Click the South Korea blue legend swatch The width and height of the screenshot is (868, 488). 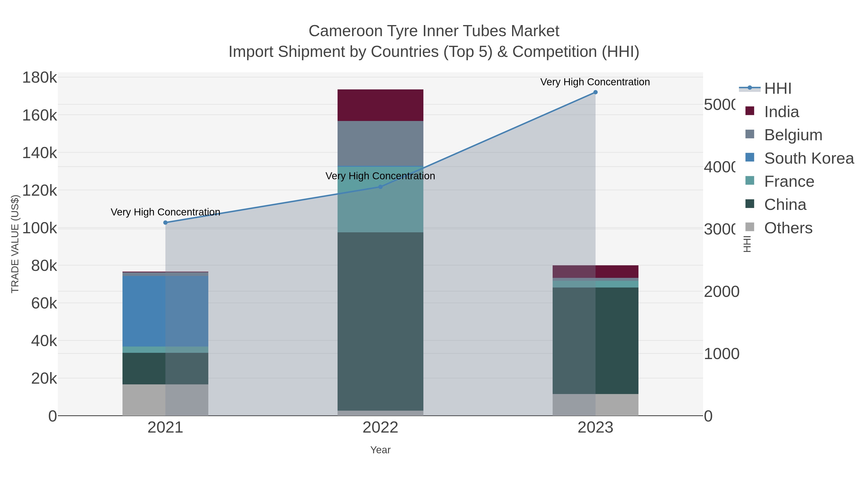(750, 157)
